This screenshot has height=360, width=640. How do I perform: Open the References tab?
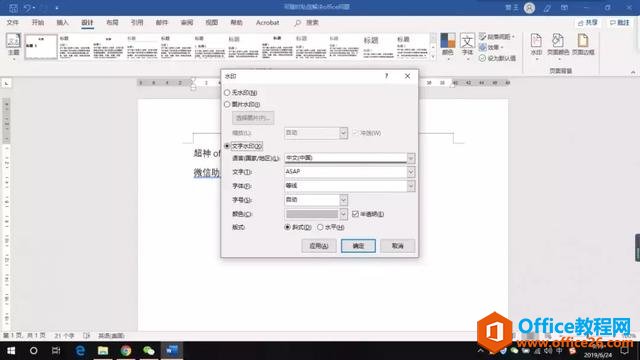[x=137, y=23]
